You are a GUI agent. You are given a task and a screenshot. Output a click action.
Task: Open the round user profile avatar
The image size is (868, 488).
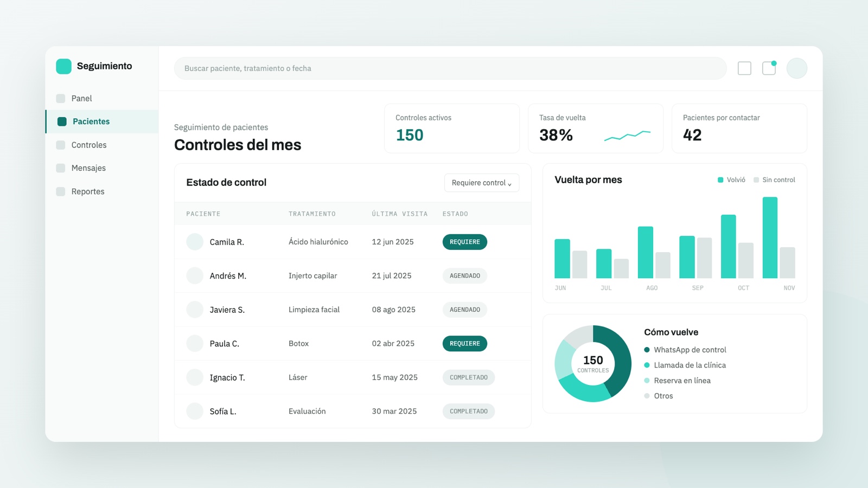(796, 68)
